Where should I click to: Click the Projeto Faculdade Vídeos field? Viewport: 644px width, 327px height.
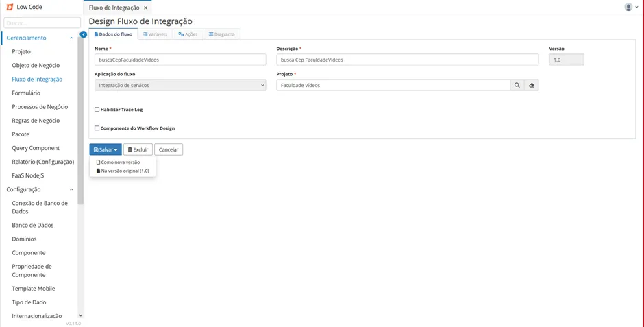pyautogui.click(x=393, y=85)
